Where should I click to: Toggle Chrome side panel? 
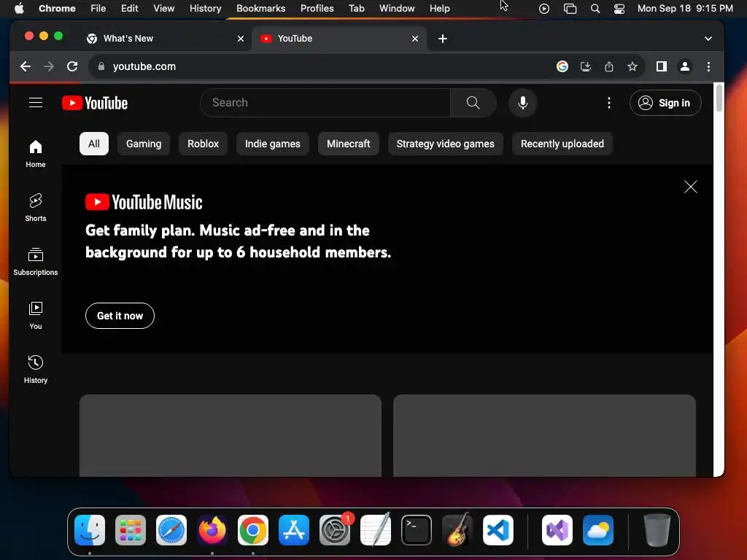661,66
